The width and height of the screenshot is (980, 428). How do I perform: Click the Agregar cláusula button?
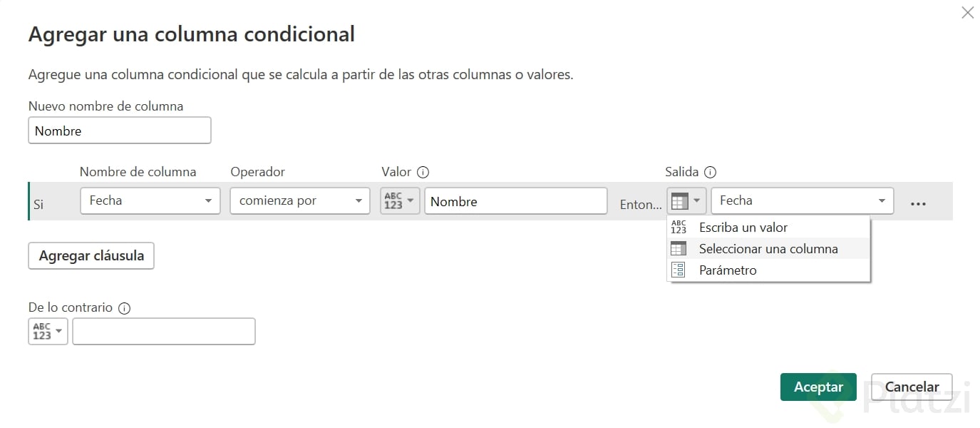(x=91, y=256)
